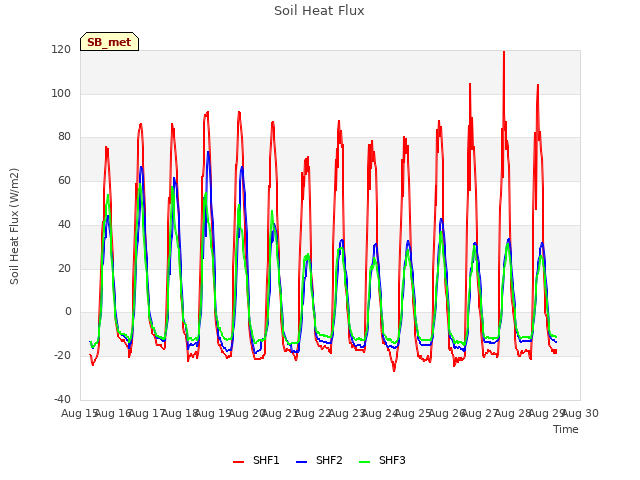Click the tallest SHF1 peak near Aug 28
Screen dimensions: 640x480
point(504,52)
